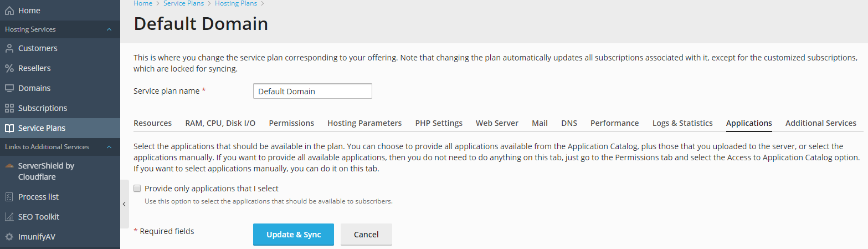Click the Process list icon
Screen dimensions: 868x249
9,197
